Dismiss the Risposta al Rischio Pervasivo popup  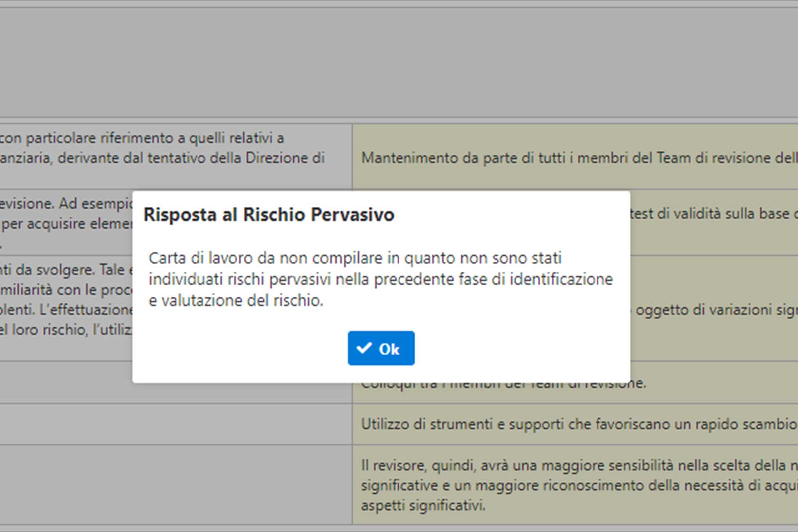(381, 348)
